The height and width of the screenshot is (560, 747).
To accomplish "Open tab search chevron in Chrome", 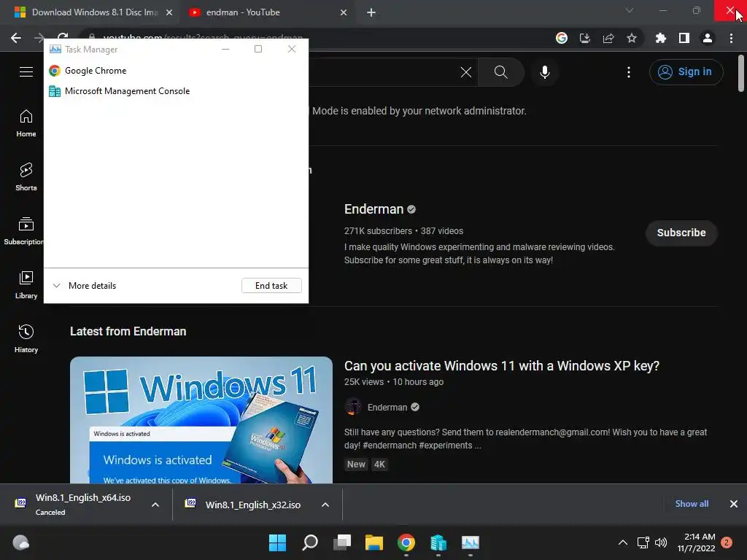I will pos(630,10).
